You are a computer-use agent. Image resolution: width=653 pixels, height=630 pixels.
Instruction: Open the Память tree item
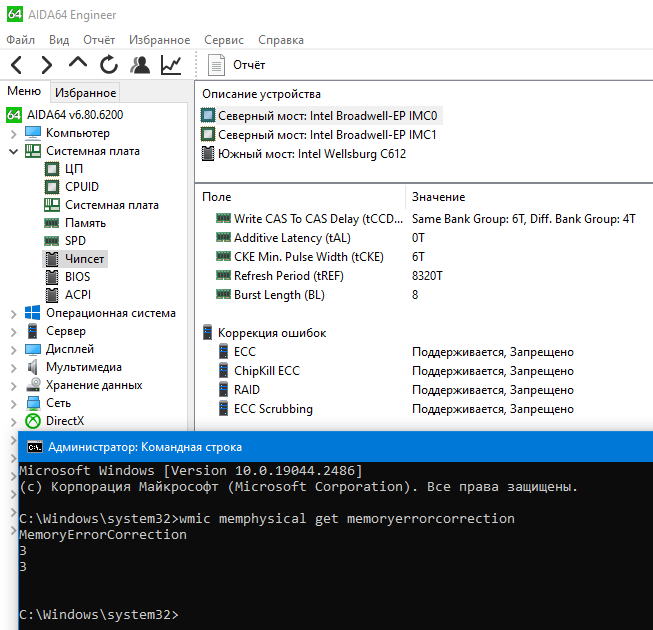tap(85, 223)
